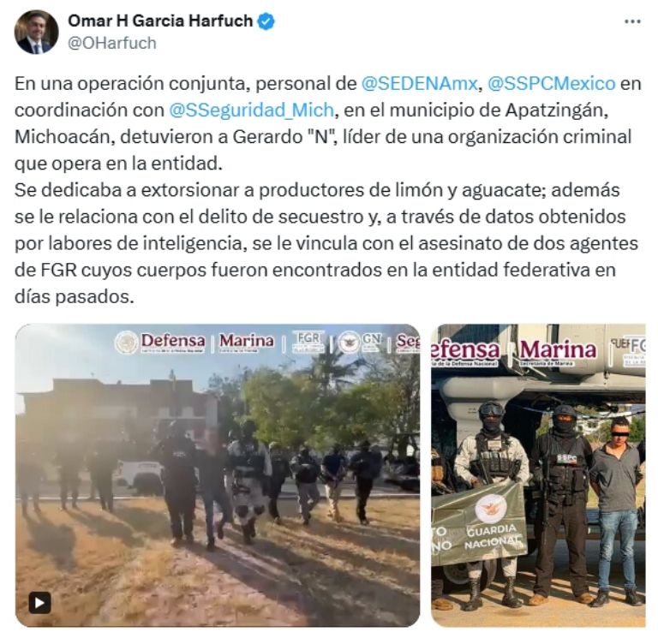658x644 pixels.
Task: Click the Marina logo in the right photo
Action: pyautogui.click(x=558, y=351)
